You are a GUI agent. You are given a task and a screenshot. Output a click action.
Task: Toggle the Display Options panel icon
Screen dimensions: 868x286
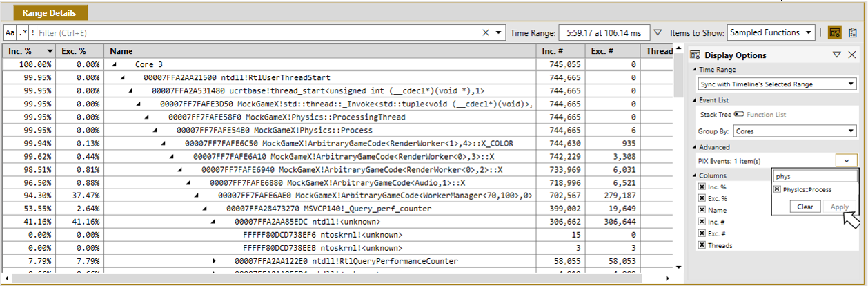[x=834, y=32]
